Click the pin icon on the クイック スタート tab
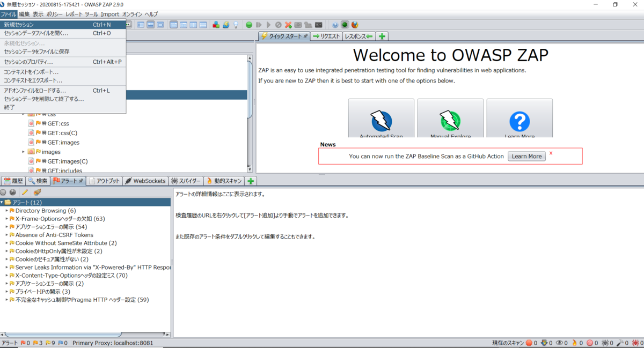 (x=305, y=36)
